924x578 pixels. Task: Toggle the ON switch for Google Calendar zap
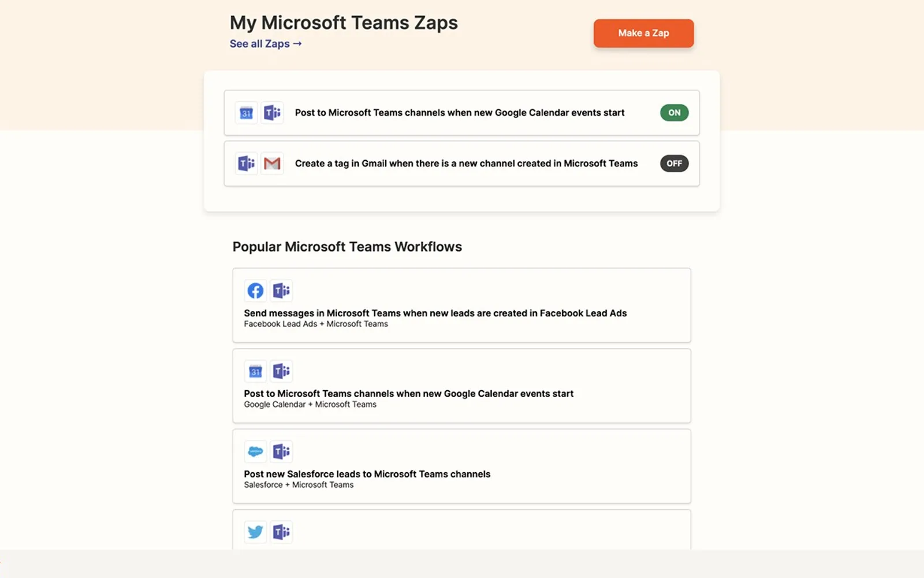(x=674, y=113)
